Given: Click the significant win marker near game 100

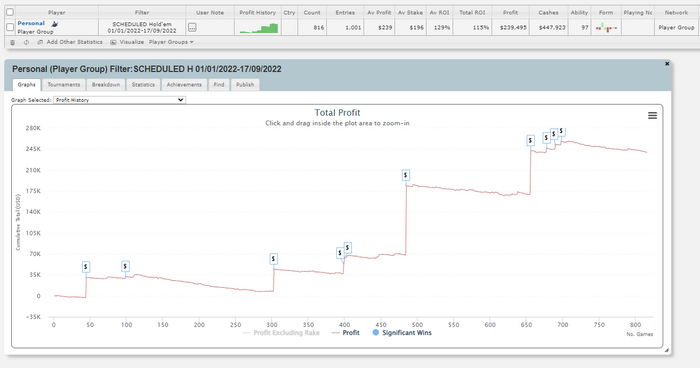Looking at the screenshot, I should pos(125,266).
